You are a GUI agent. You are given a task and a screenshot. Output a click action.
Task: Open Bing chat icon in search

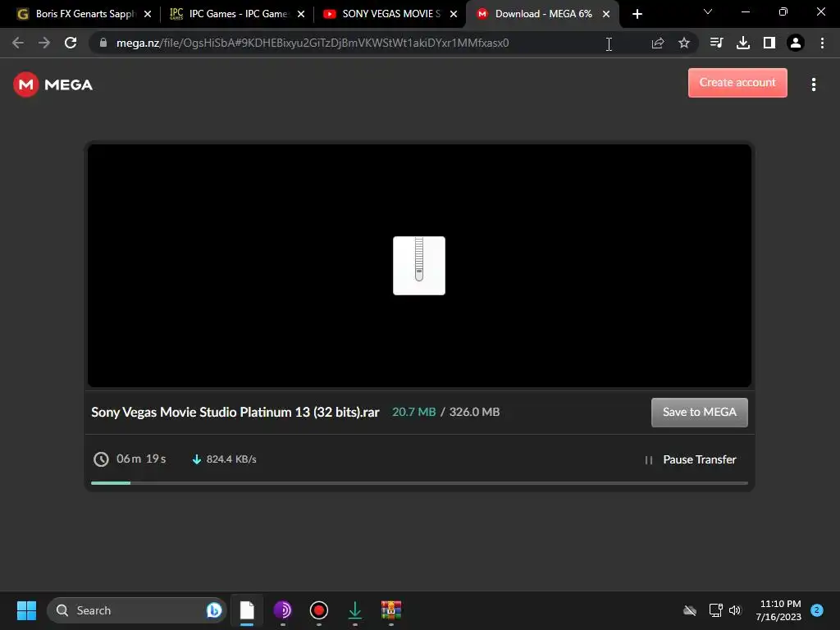pos(214,610)
